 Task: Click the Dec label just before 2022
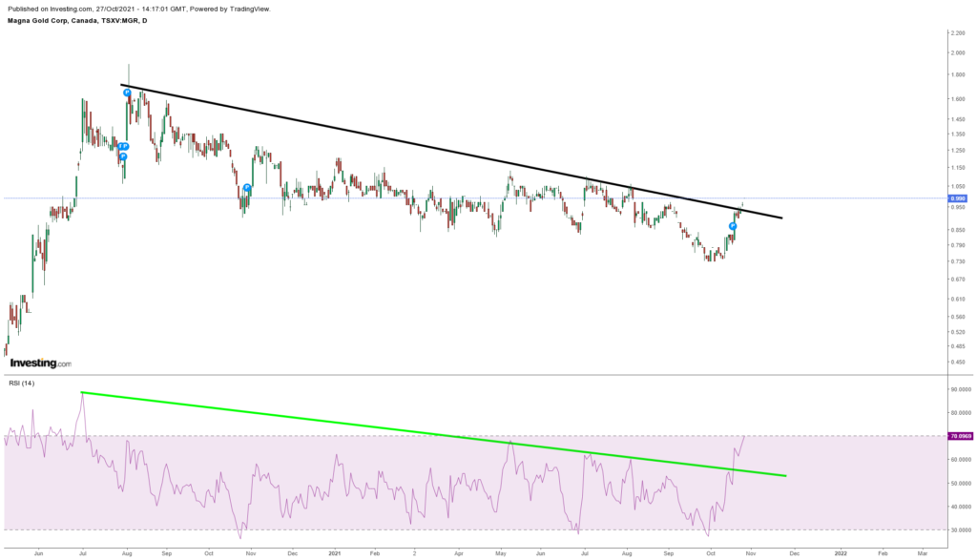pos(795,552)
